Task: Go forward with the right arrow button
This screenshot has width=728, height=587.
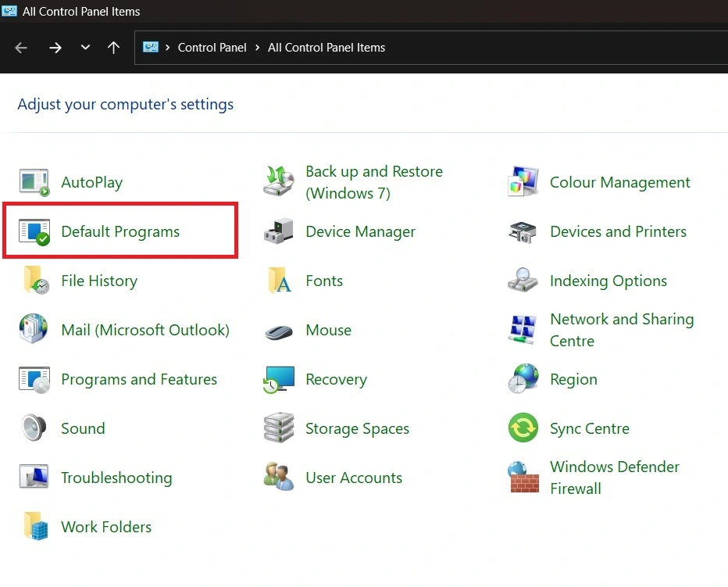Action: (x=55, y=48)
